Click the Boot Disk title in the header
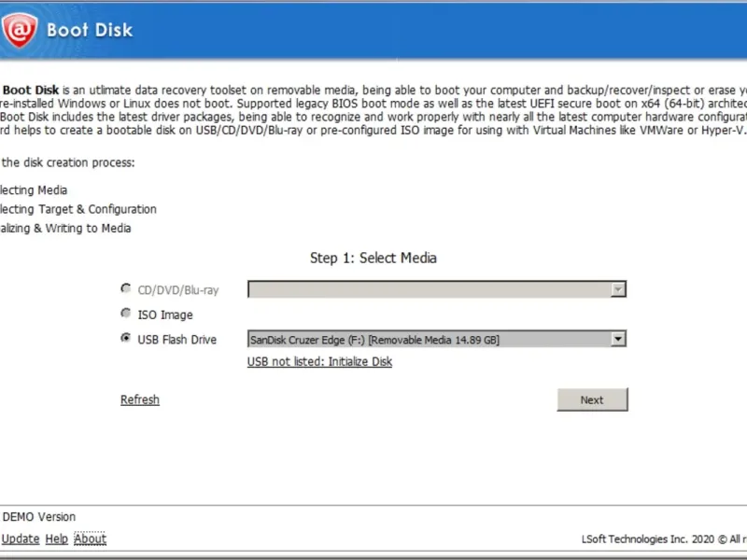Image resolution: width=747 pixels, height=560 pixels. coord(90,30)
